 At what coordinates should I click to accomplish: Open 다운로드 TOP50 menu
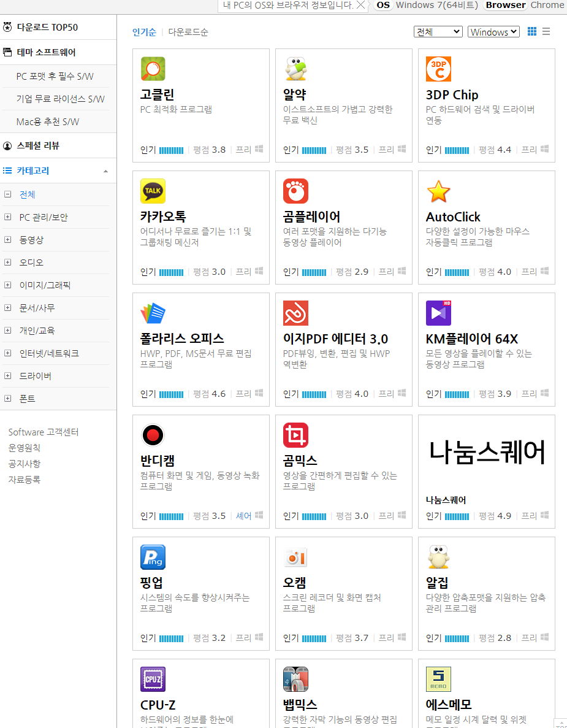coord(47,27)
